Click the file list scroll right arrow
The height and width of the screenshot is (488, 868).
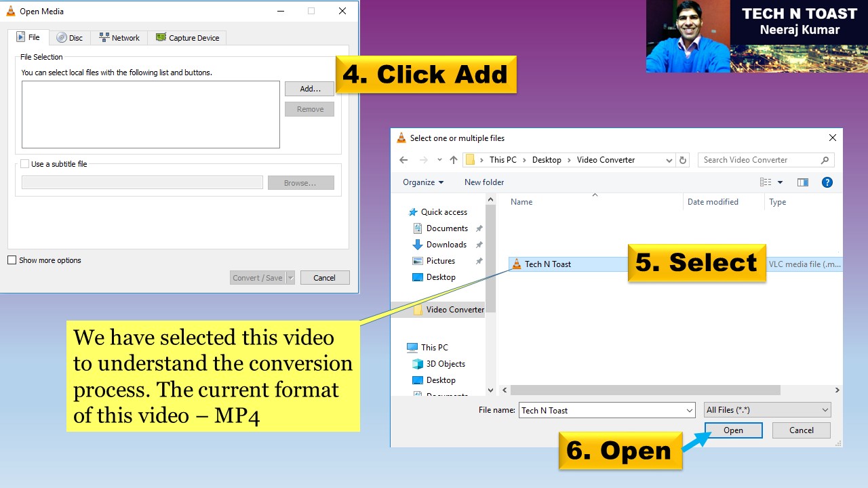pyautogui.click(x=837, y=390)
